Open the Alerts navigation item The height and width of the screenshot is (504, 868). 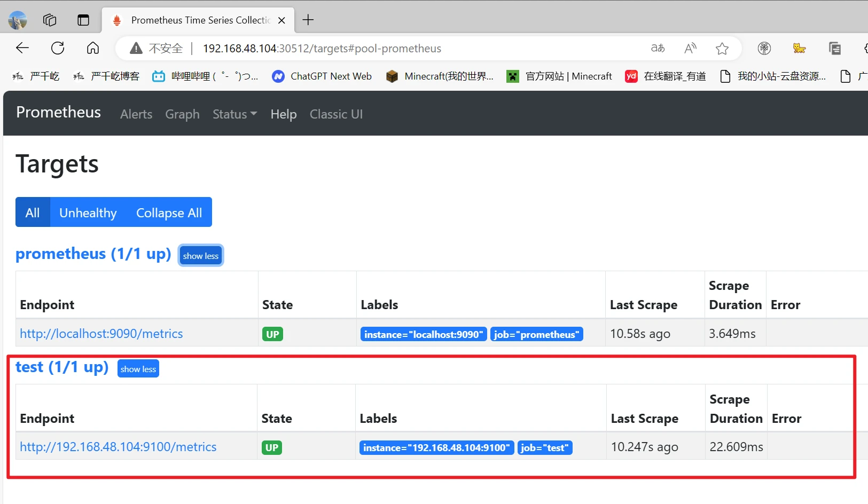tap(136, 114)
